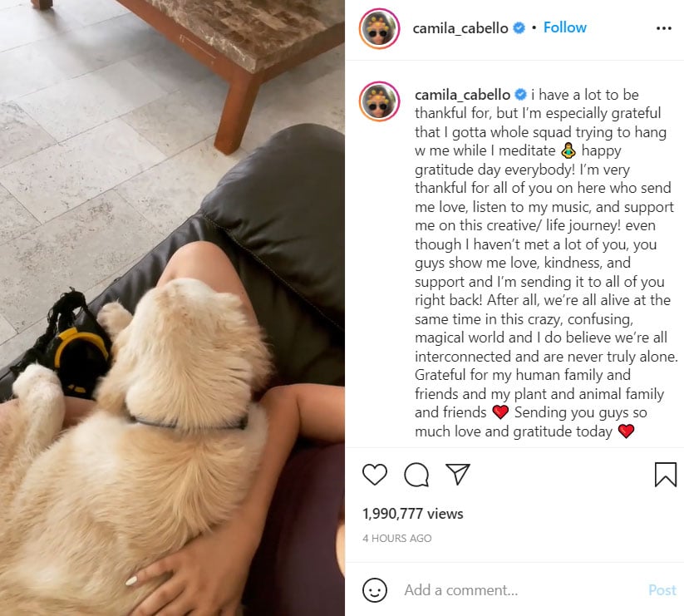Click the red heart emoji ending the caption

click(626, 431)
